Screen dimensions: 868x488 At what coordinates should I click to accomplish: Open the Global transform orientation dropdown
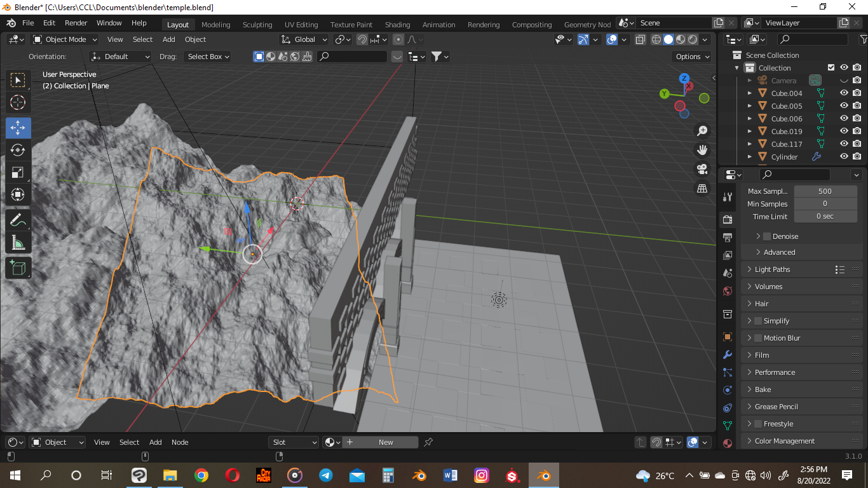304,39
